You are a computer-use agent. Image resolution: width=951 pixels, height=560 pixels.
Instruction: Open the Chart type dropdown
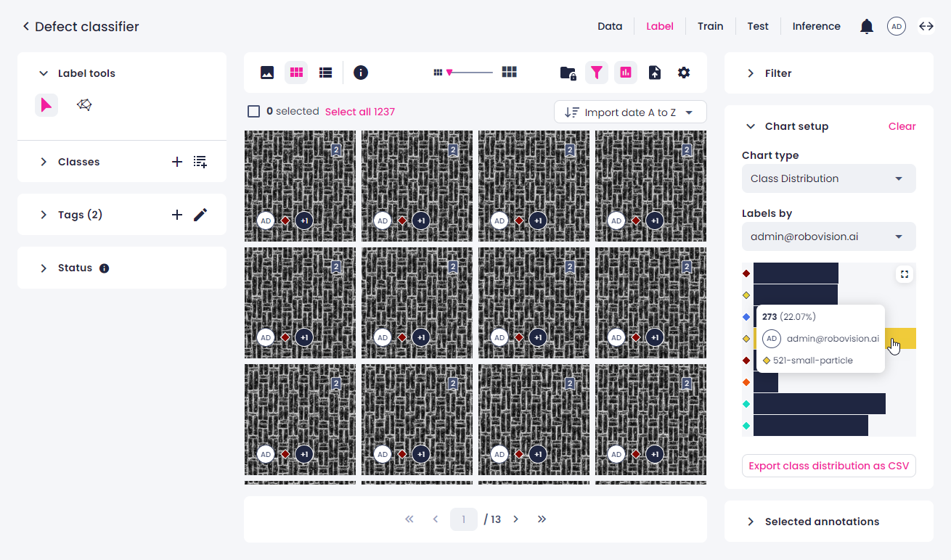pyautogui.click(x=829, y=178)
